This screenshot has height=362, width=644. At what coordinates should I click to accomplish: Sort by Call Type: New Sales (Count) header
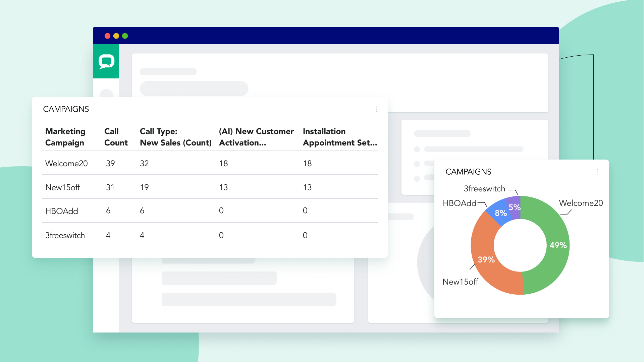[x=175, y=137]
